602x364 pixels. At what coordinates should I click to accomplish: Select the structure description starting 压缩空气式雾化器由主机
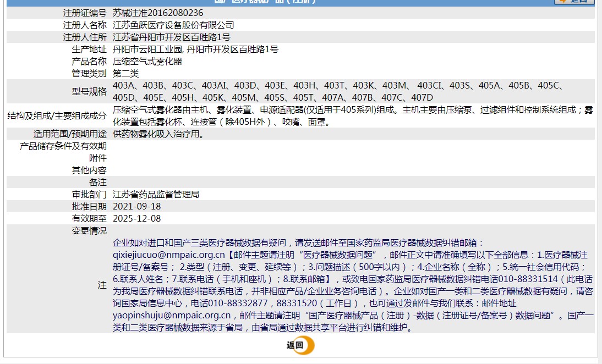click(353, 116)
